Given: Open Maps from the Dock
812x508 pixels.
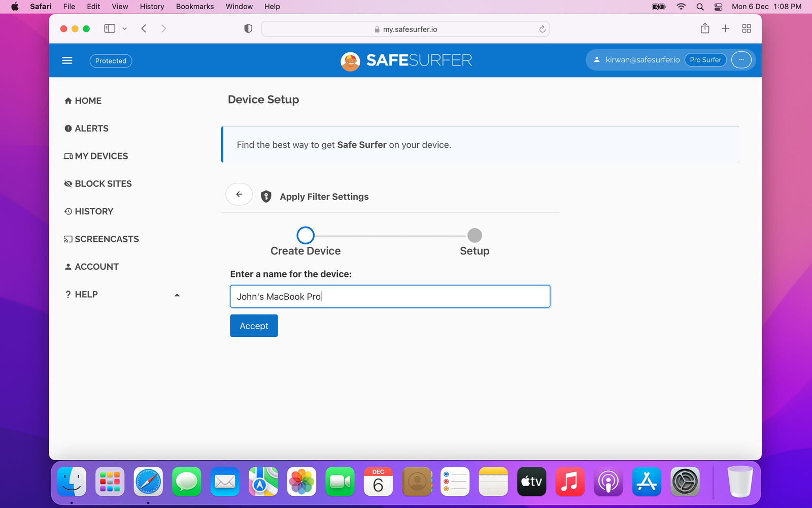Looking at the screenshot, I should 263,481.
